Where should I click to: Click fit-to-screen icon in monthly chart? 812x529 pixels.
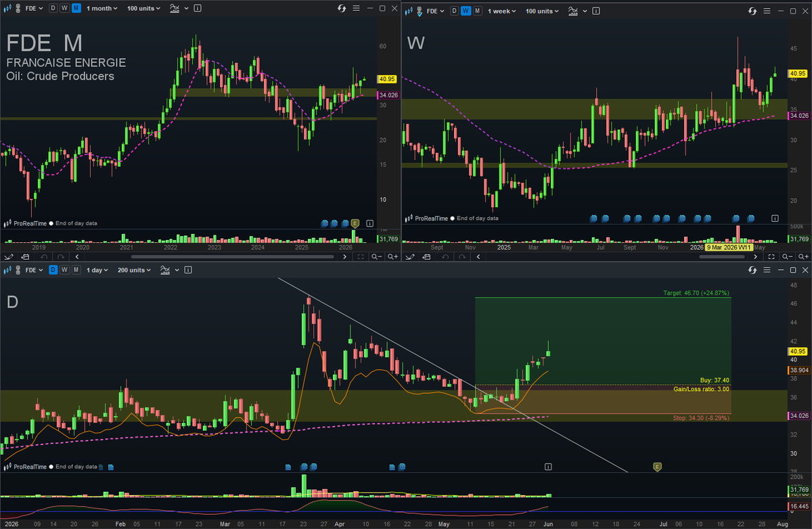(x=361, y=256)
